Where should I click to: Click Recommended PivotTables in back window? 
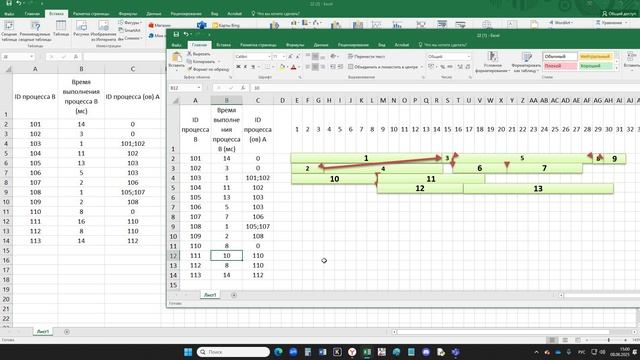point(35,31)
